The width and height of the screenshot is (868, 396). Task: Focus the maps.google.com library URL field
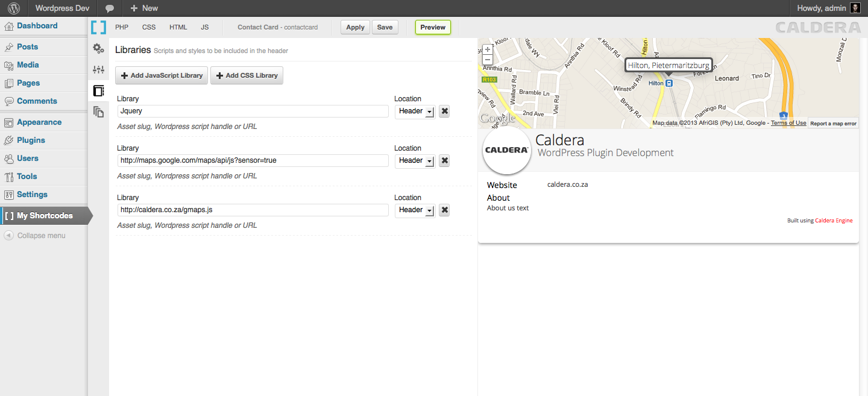coord(253,161)
